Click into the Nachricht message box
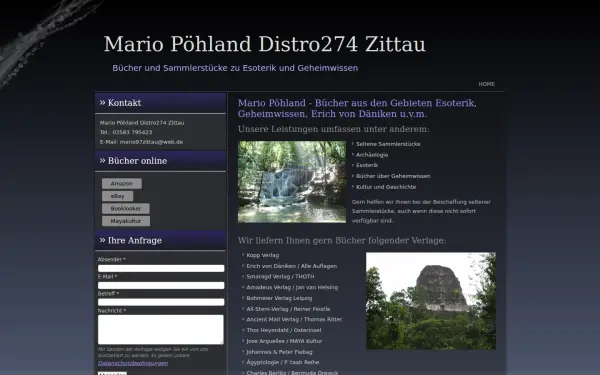The height and width of the screenshot is (375, 600). (161, 329)
